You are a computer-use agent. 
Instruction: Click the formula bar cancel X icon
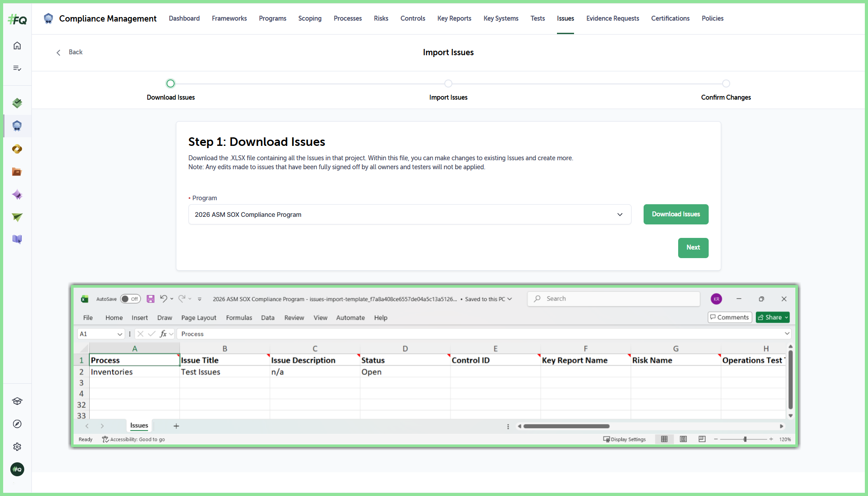(x=140, y=334)
